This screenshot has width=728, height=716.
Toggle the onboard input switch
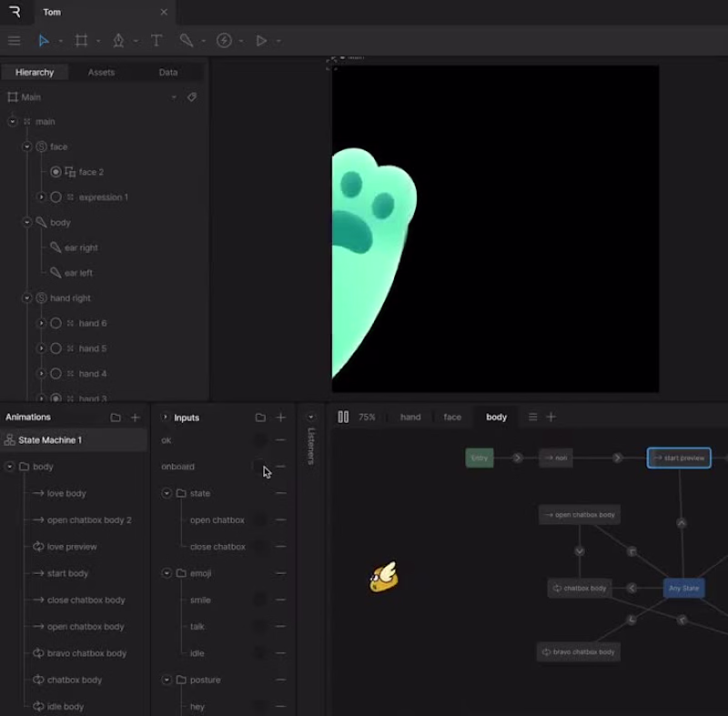click(x=259, y=467)
